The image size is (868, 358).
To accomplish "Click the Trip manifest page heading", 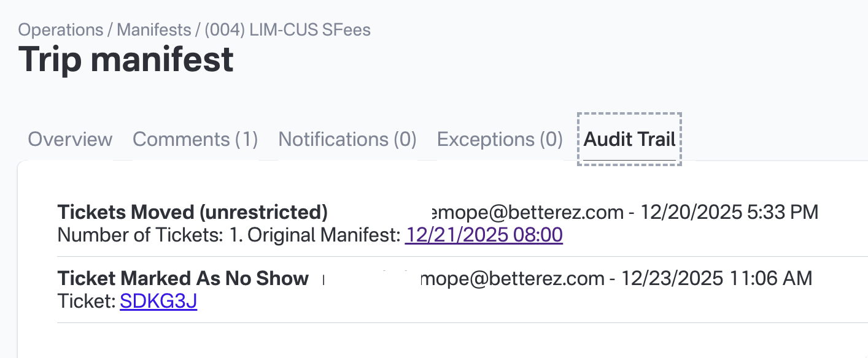I will point(126,59).
